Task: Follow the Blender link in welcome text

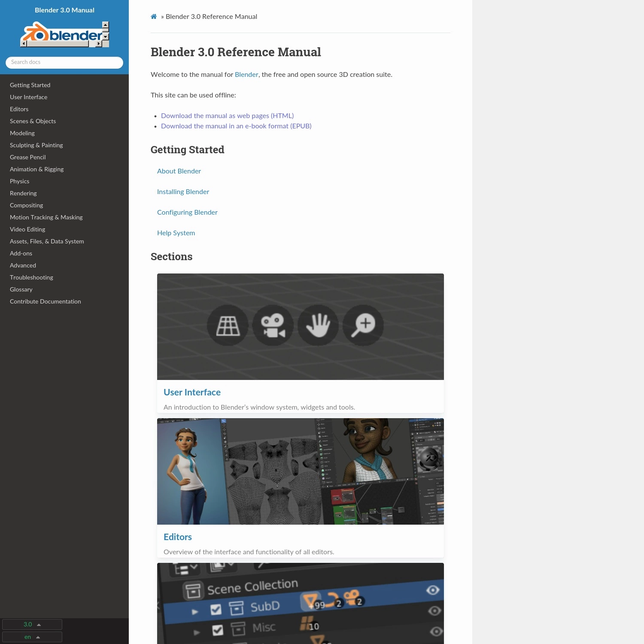Action: click(x=246, y=75)
